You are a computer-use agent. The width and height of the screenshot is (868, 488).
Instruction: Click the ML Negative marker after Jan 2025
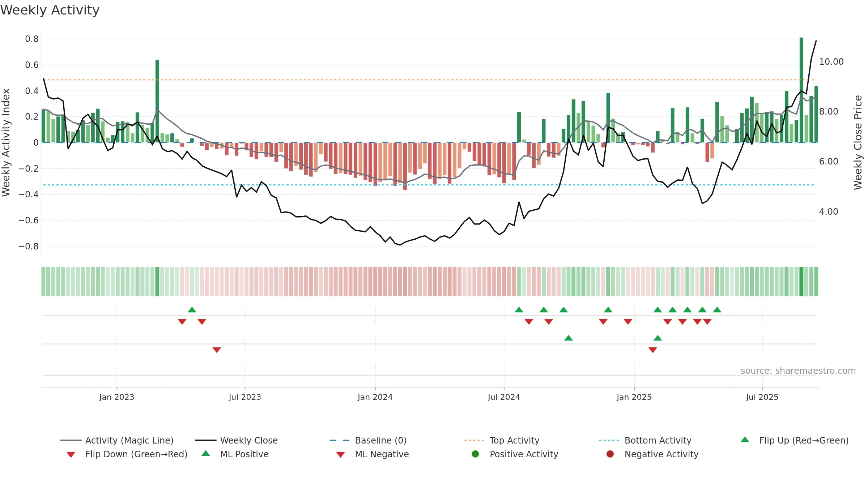653,350
